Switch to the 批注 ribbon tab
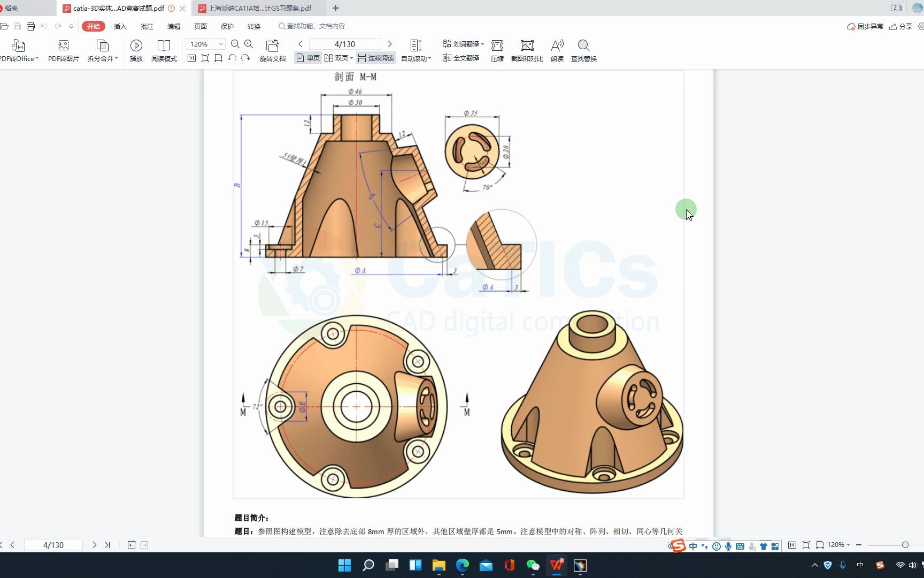The width and height of the screenshot is (924, 578). 147,26
